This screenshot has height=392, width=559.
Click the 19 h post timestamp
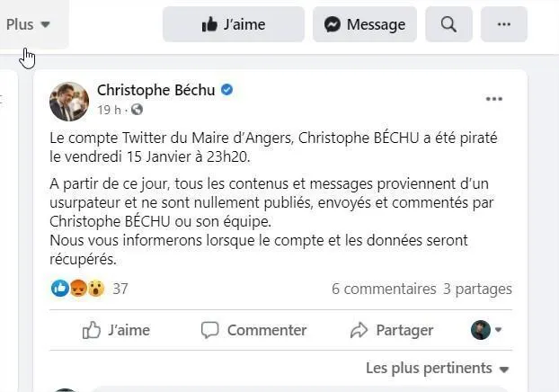109,110
